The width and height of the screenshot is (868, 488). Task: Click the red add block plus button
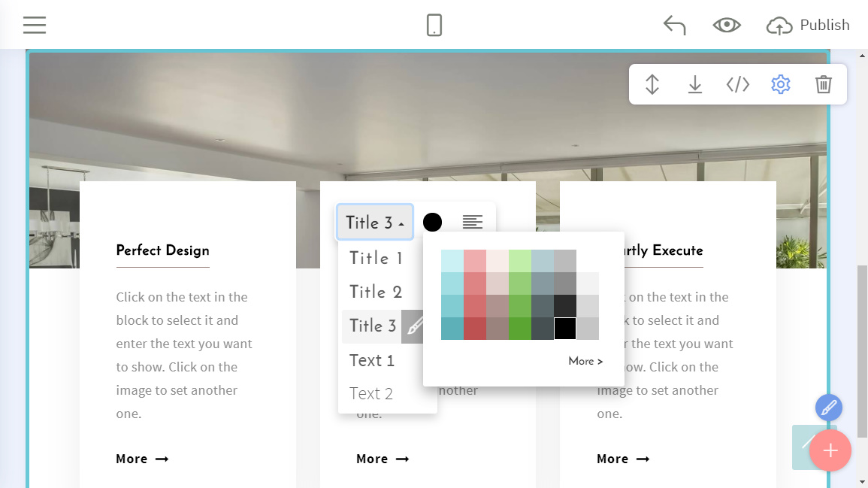[x=830, y=450]
